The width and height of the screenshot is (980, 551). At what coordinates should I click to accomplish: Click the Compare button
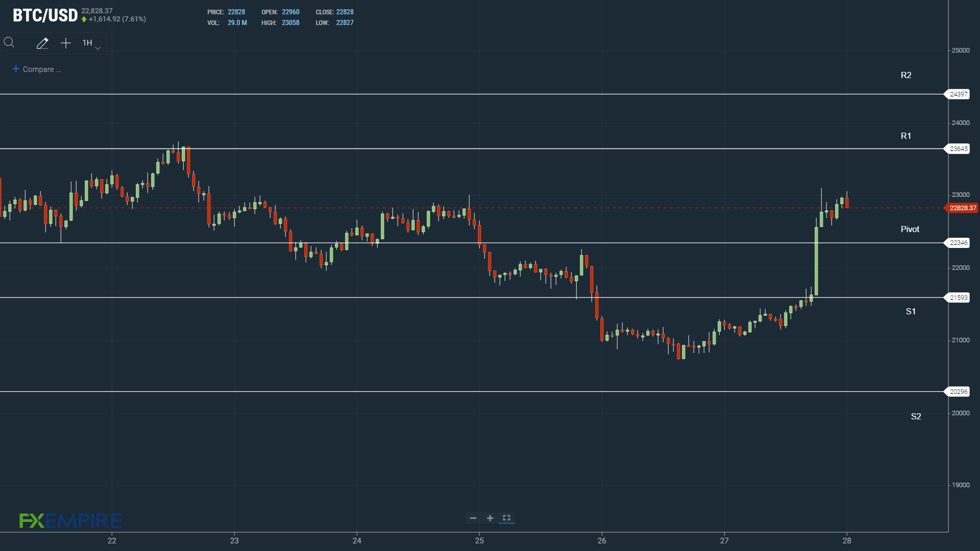[x=37, y=69]
